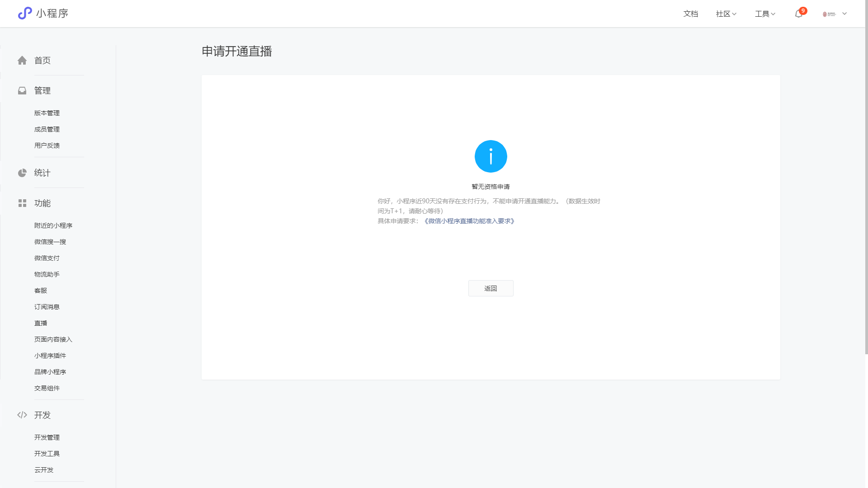
Task: Click the code icon beside 开发
Action: (x=22, y=415)
